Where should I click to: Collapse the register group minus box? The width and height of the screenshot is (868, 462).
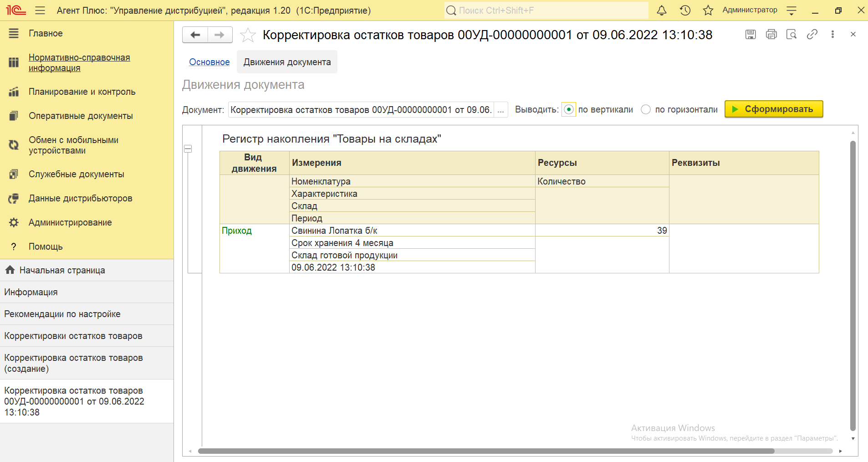click(x=188, y=149)
